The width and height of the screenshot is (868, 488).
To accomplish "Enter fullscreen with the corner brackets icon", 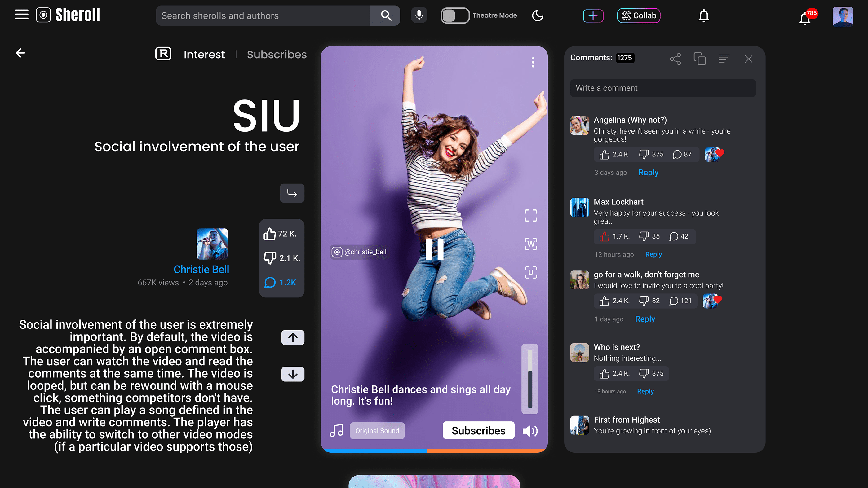I will pyautogui.click(x=531, y=216).
